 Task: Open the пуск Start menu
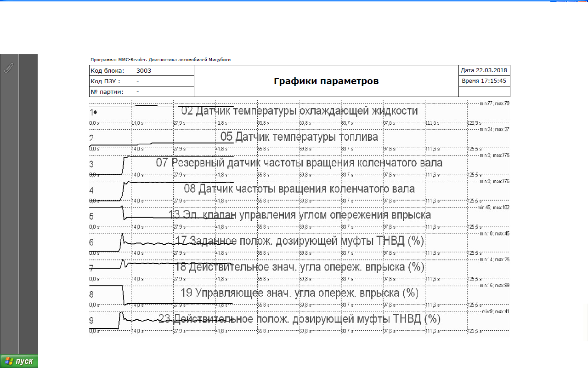click(19, 361)
